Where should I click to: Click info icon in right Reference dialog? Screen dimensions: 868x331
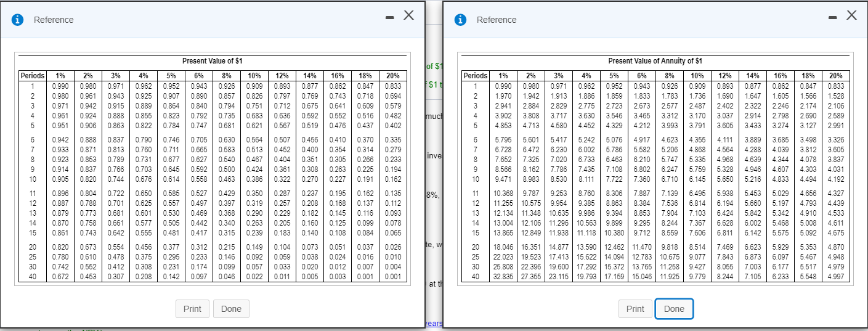point(460,20)
